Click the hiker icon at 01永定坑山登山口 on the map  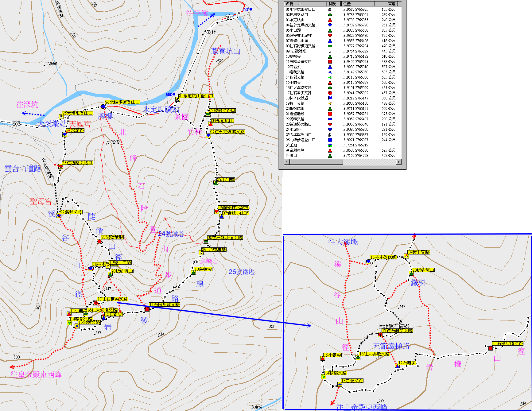(x=177, y=99)
